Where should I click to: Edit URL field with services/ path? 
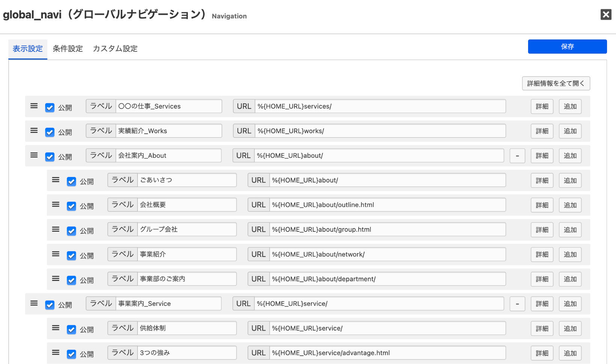(380, 106)
